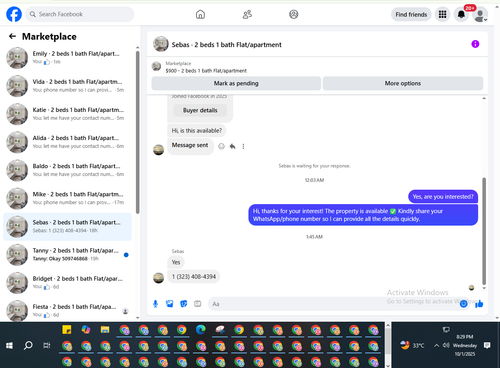
Task: Click the chat scroll-down arrow
Action: coord(484,288)
